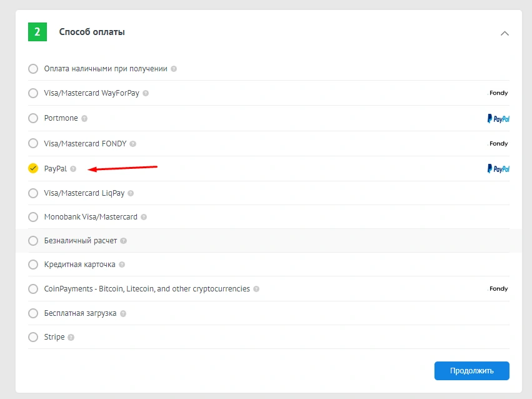Click the Visa/Mastercard FONDY label
Viewport: 532px width, 399px height.
pos(85,144)
